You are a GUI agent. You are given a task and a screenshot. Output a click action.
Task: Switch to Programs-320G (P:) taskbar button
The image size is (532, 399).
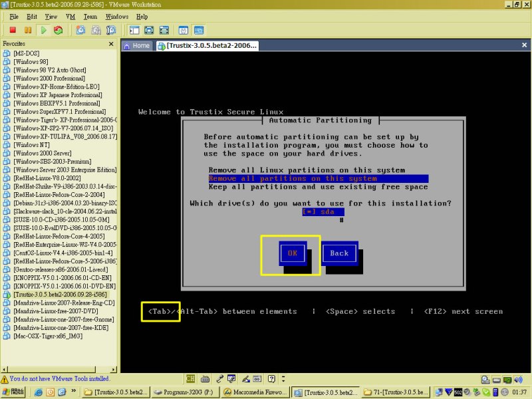pyautogui.click(x=186, y=392)
